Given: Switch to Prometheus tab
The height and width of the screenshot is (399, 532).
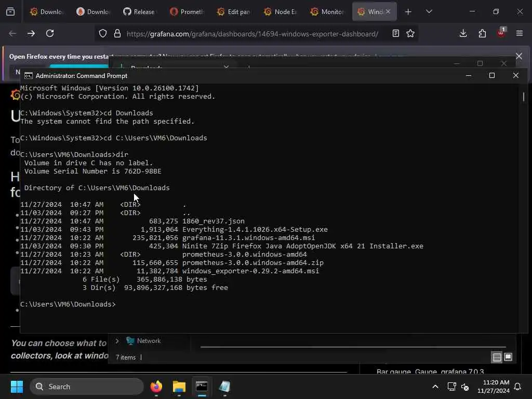Looking at the screenshot, I should [x=187, y=12].
